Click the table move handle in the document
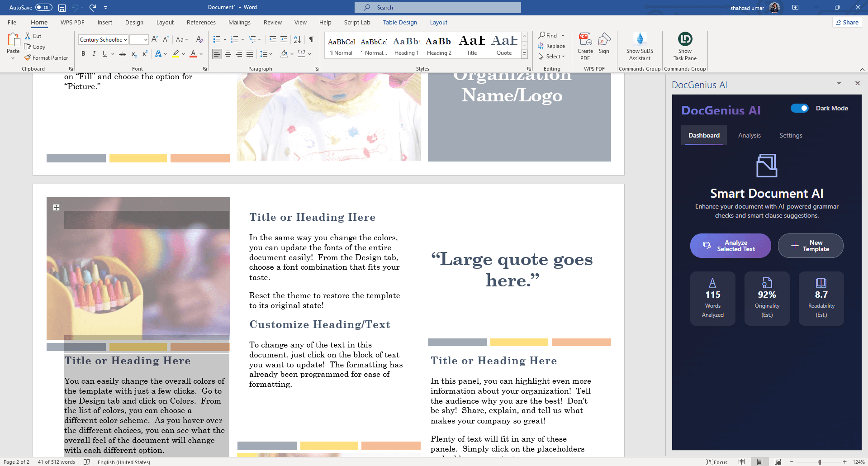This screenshot has height=466, width=868. 56,207
